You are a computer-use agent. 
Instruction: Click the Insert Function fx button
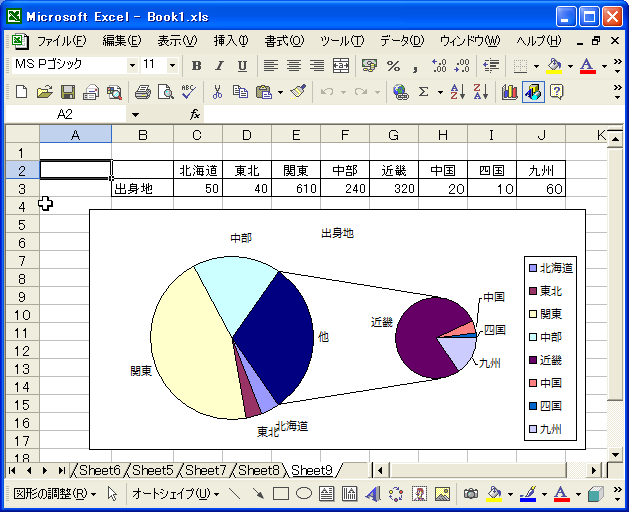click(195, 114)
